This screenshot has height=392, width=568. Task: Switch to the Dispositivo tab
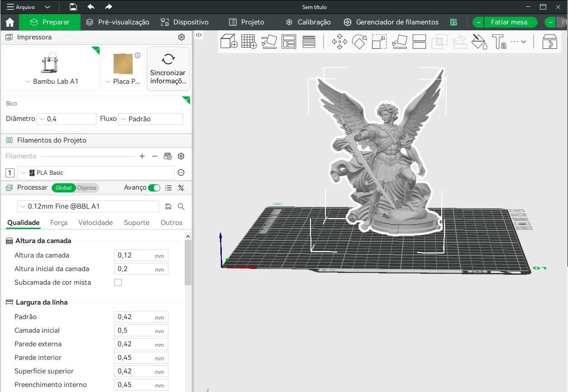(185, 22)
